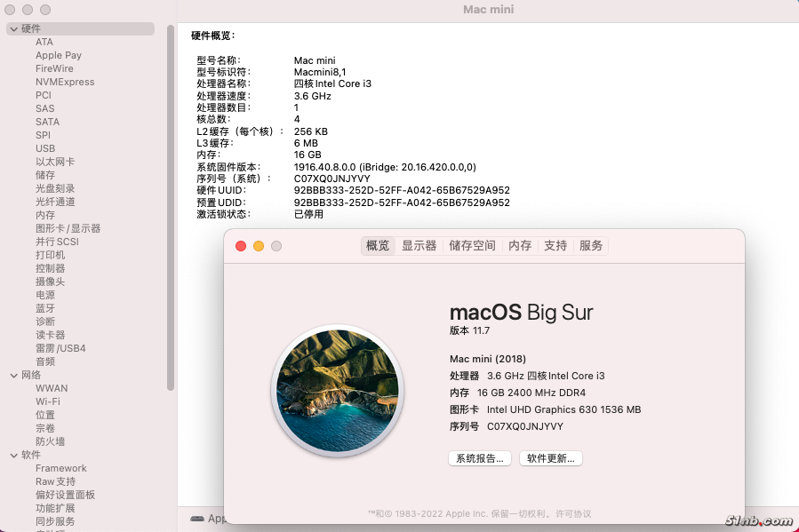Screen dimensions: 799x532
Task: Open the 储存空间 tab
Action: point(472,246)
